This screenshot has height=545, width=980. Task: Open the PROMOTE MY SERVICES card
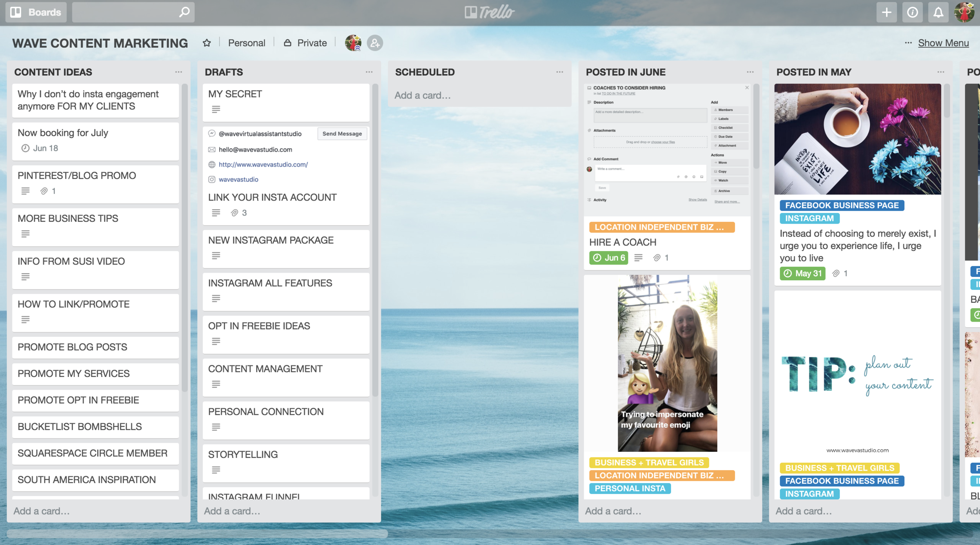(95, 374)
